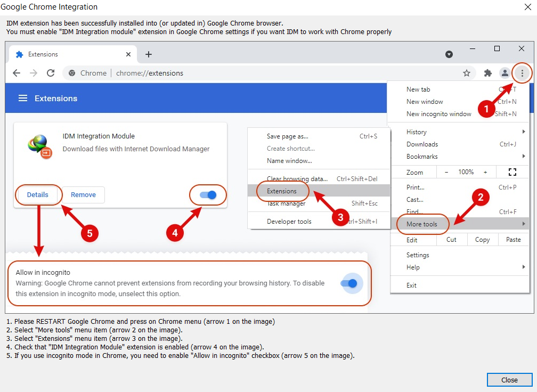The width and height of the screenshot is (537, 392).
Task: Click the Chrome profile avatar icon
Action: (x=505, y=73)
